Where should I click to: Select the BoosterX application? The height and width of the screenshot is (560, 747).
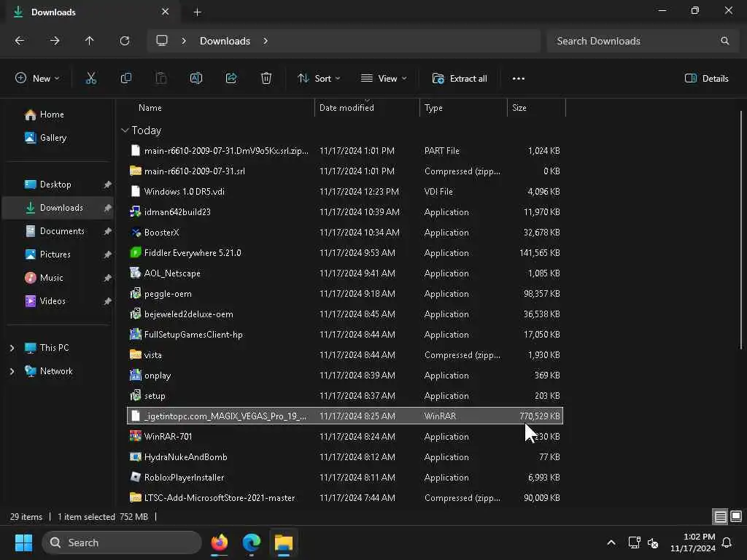click(x=345, y=233)
